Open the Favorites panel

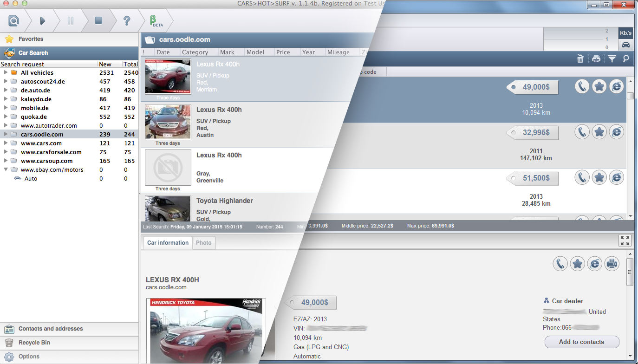[x=70, y=39]
